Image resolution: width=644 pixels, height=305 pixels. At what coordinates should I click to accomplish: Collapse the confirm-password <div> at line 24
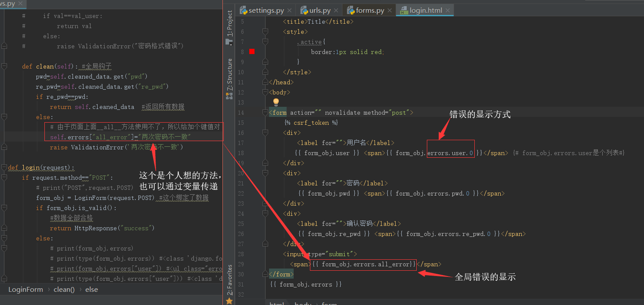tap(265, 214)
